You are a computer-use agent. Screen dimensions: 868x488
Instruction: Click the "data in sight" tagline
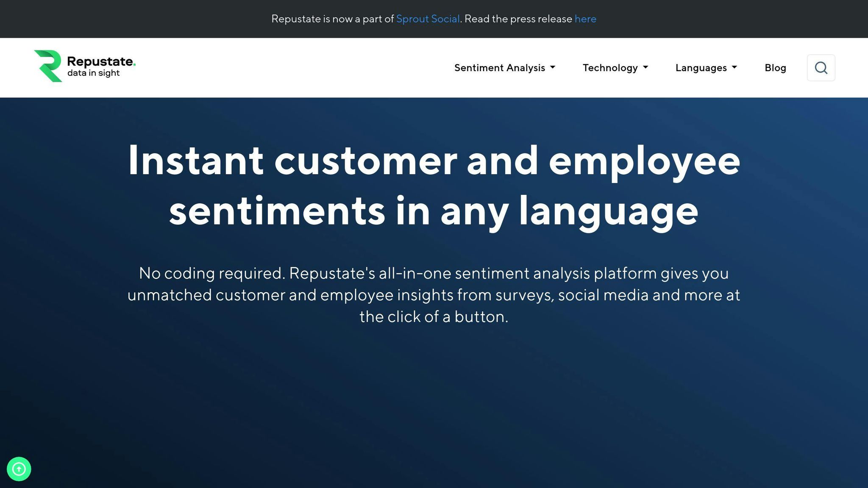pos(93,73)
